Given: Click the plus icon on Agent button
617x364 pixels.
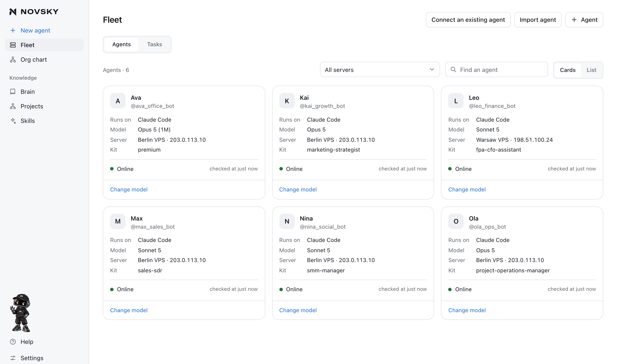Looking at the screenshot, I should 574,20.
